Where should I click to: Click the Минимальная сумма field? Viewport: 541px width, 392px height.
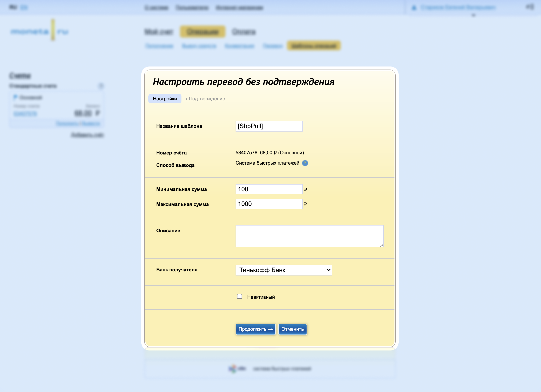click(269, 189)
